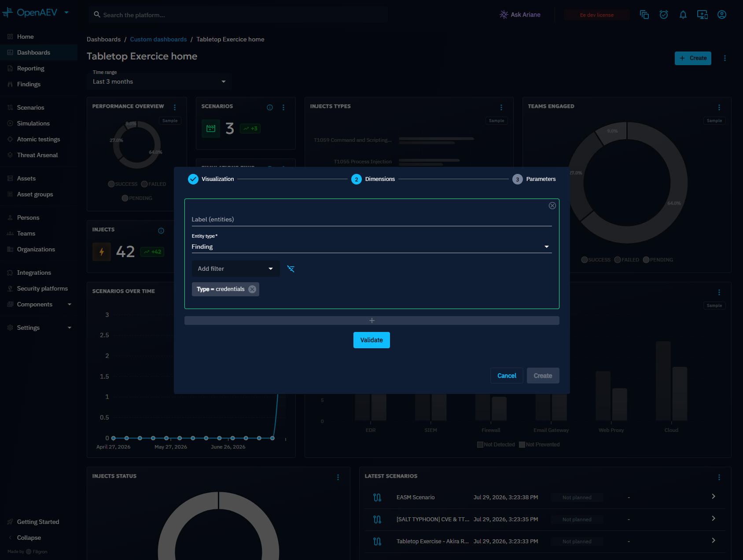Open the screen-share monitor icon in top bar
The image size is (743, 560).
pos(703,15)
